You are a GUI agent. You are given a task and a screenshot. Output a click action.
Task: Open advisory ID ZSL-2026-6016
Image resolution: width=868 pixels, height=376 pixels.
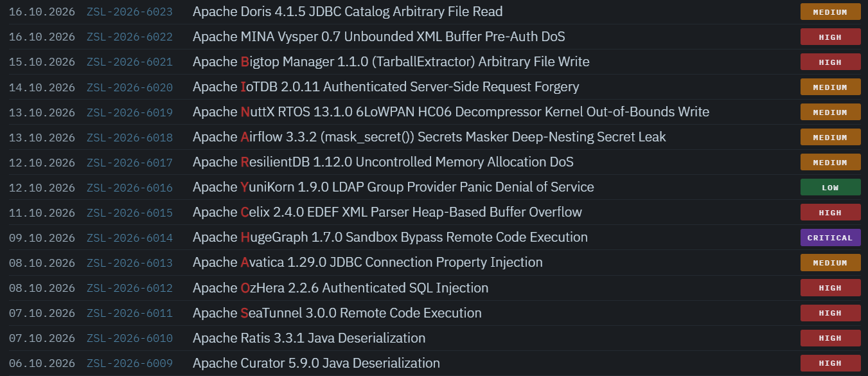(x=130, y=188)
